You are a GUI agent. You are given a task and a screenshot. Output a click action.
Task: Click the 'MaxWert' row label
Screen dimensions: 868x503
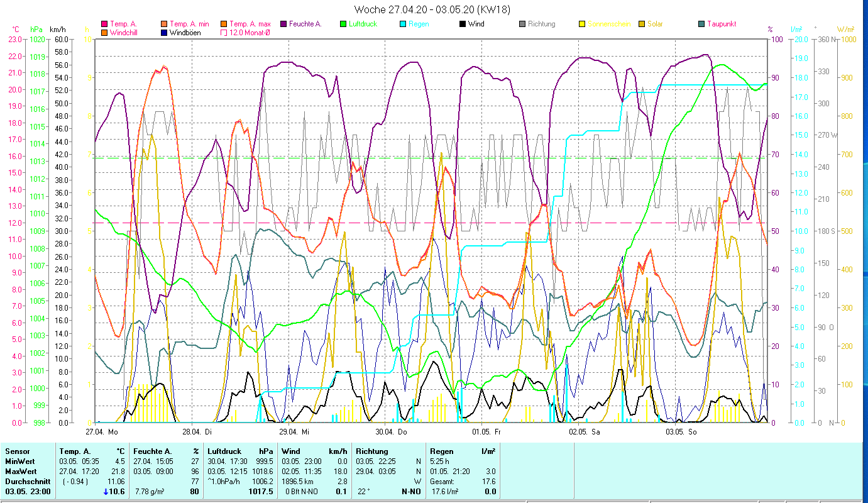click(x=21, y=472)
